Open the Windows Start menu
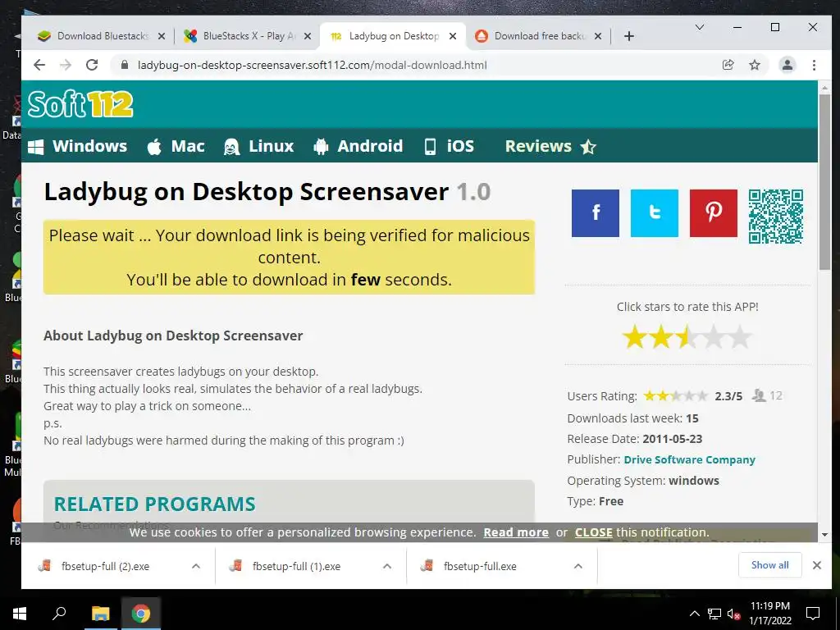This screenshot has width=840, height=630. tap(20, 614)
